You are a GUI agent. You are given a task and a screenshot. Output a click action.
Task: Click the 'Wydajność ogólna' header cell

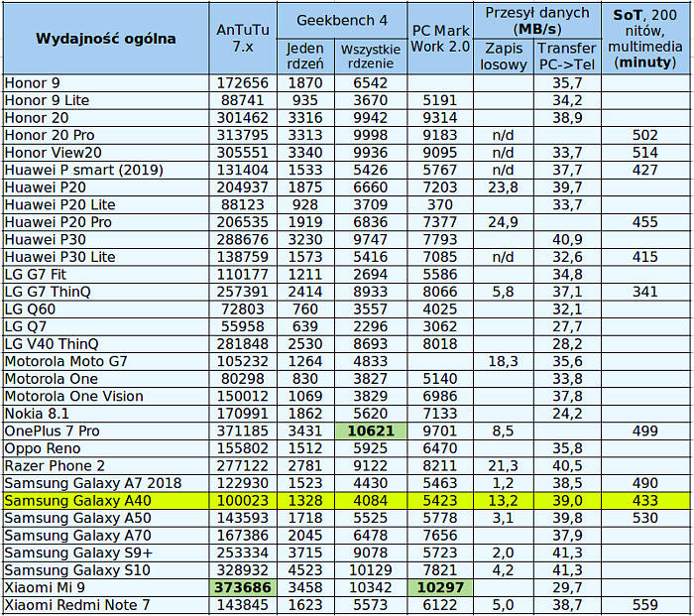pos(106,39)
